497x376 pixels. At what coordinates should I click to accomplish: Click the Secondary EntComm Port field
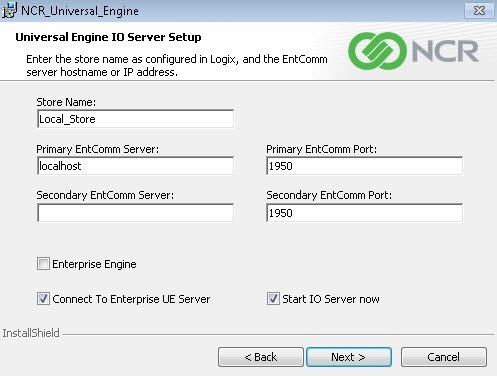pyautogui.click(x=365, y=213)
